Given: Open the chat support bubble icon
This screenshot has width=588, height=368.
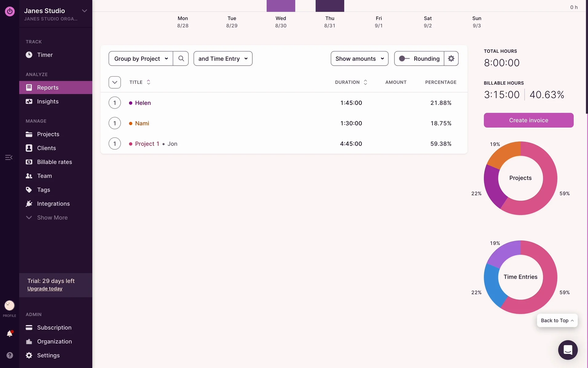Looking at the screenshot, I should point(567,350).
